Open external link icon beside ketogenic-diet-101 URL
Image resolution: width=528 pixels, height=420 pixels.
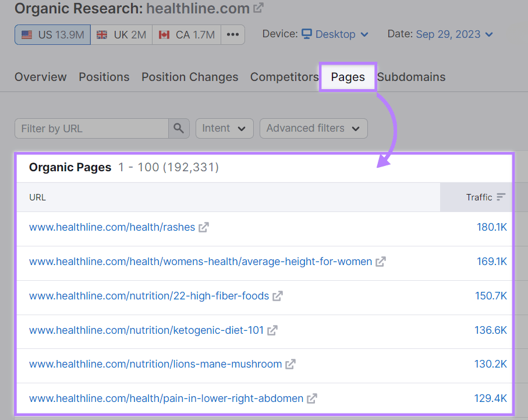click(272, 331)
